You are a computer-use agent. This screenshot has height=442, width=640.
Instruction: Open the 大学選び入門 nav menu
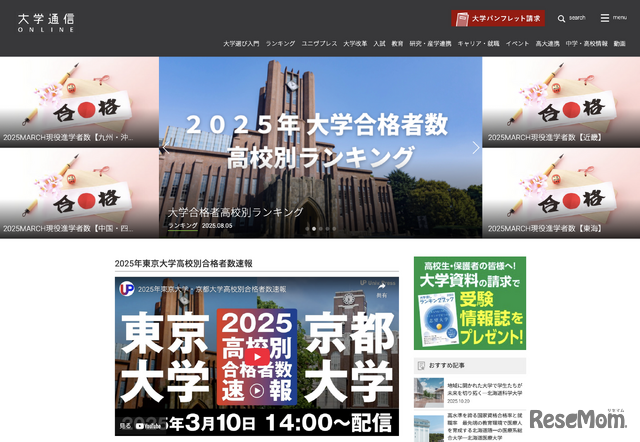[241, 44]
